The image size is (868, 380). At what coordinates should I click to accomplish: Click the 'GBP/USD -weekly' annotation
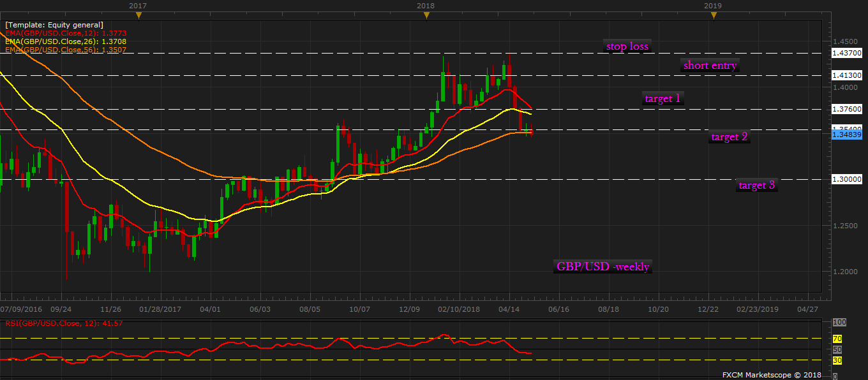tap(602, 267)
